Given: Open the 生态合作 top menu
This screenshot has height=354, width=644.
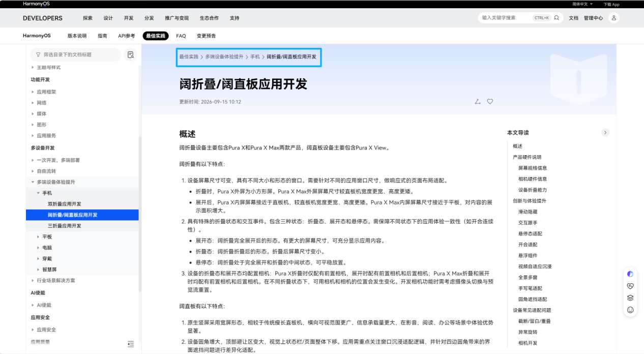Looking at the screenshot, I should (x=209, y=18).
